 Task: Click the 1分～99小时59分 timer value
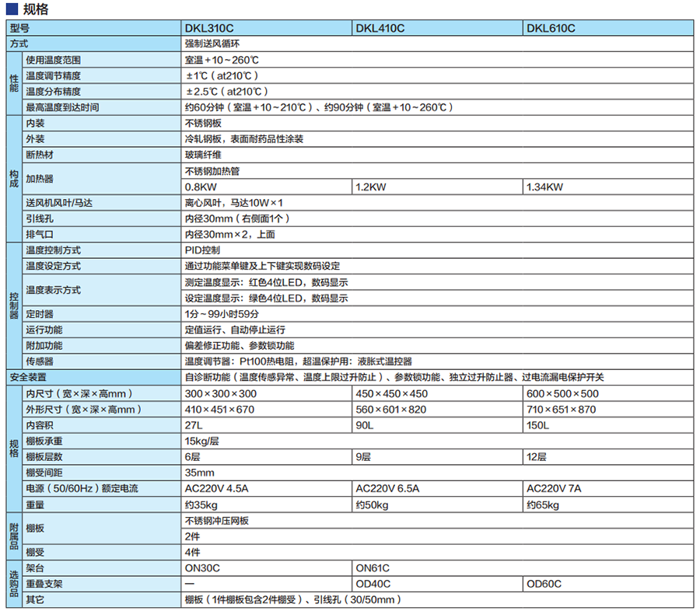click(222, 314)
